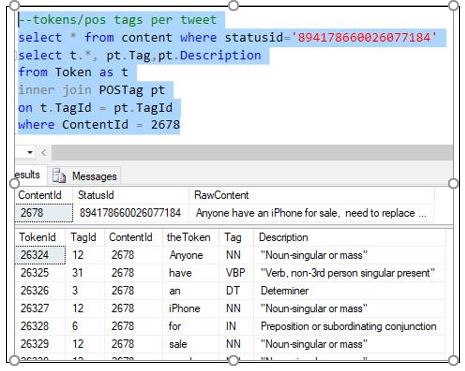Click the iPhone token cell
The image size is (465, 371).
[x=184, y=308]
